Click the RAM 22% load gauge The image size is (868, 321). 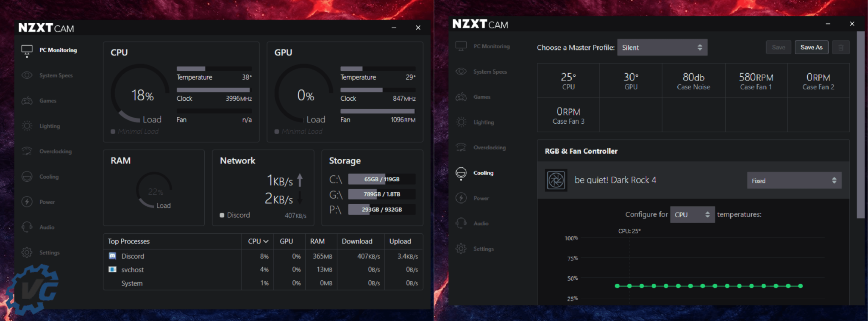pyautogui.click(x=154, y=190)
